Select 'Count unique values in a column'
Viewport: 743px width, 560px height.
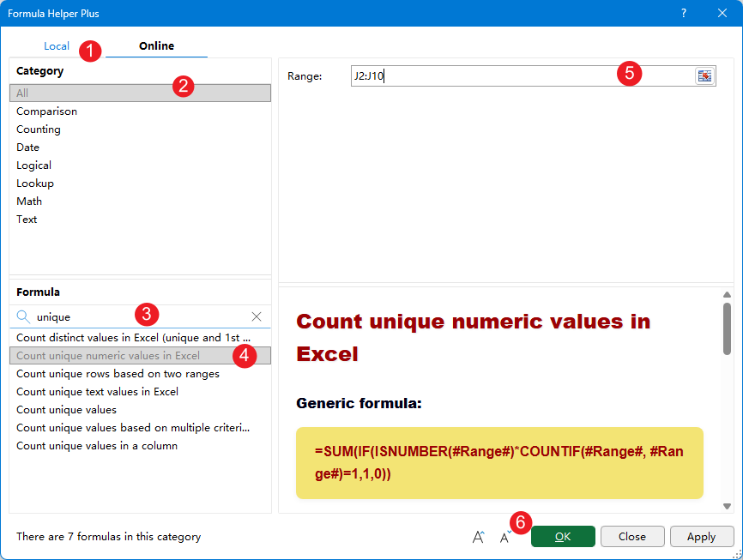click(x=140, y=446)
